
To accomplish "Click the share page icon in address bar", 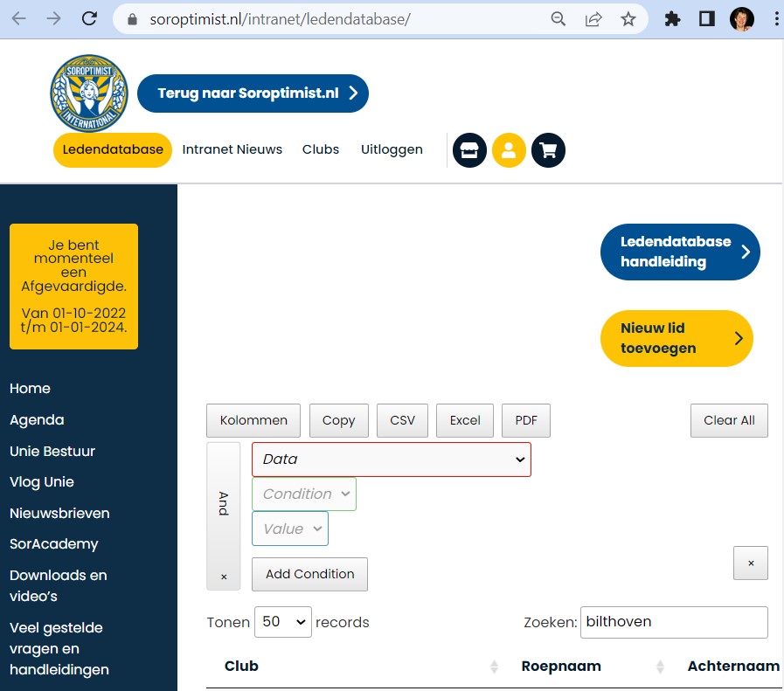I will coord(593,18).
